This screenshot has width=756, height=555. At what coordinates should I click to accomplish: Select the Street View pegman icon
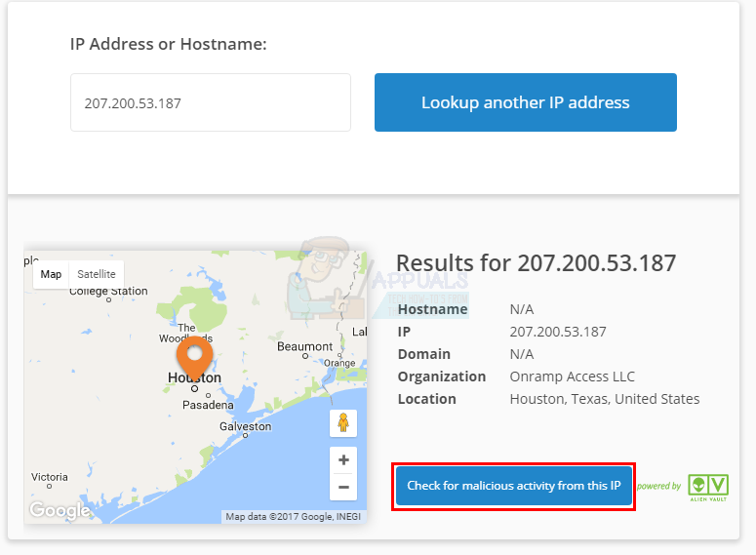click(x=343, y=423)
